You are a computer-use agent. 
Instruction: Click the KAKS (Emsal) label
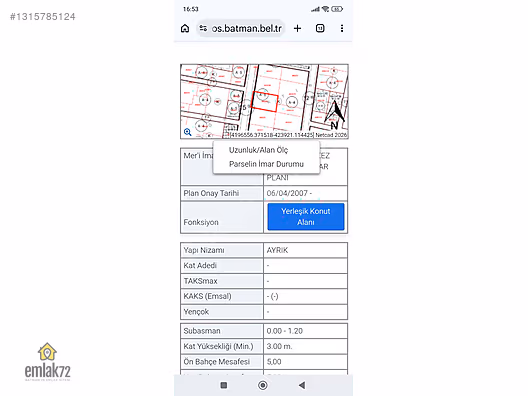[207, 296]
